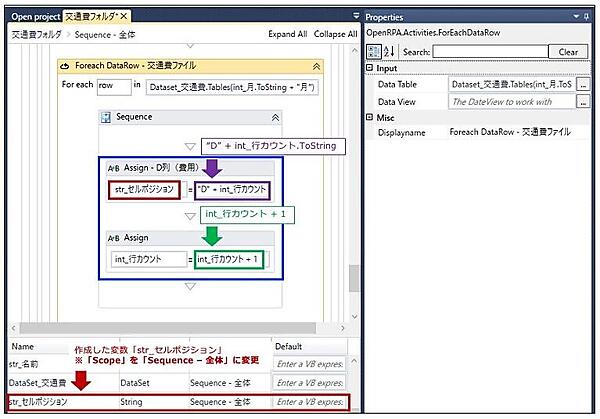
Task: Collapse the Foreach DataRow activity chevron
Action: [316, 66]
